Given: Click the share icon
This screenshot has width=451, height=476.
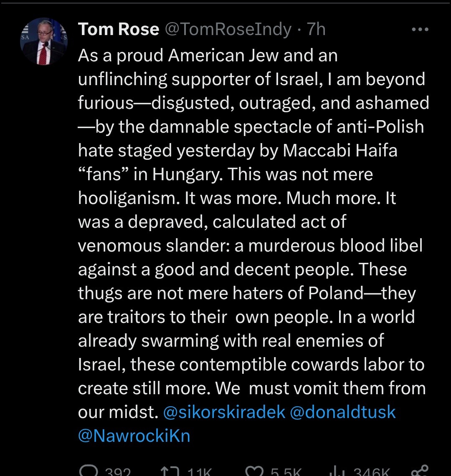Looking at the screenshot, I should click(x=419, y=472).
